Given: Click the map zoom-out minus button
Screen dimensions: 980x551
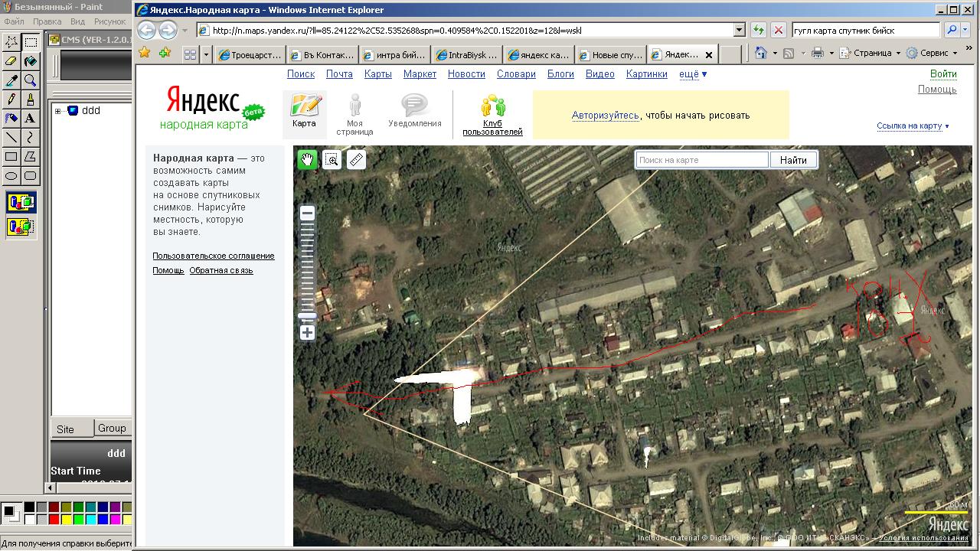Looking at the screenshot, I should click(x=307, y=214).
